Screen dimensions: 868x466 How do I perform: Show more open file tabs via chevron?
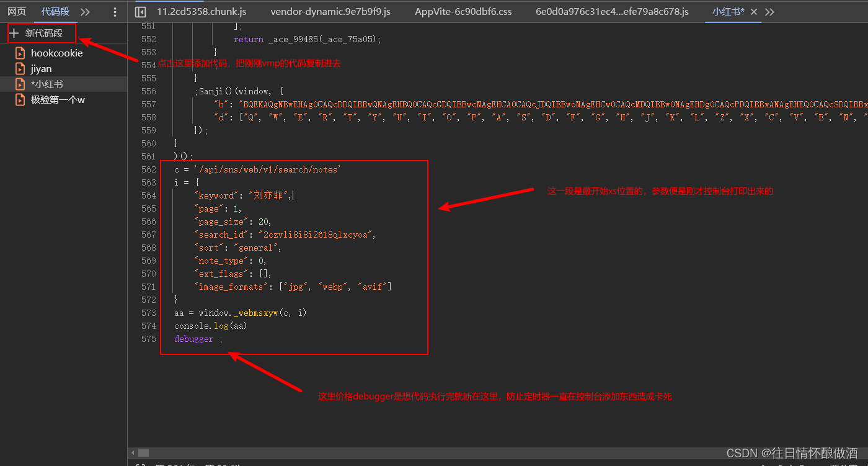click(x=769, y=12)
